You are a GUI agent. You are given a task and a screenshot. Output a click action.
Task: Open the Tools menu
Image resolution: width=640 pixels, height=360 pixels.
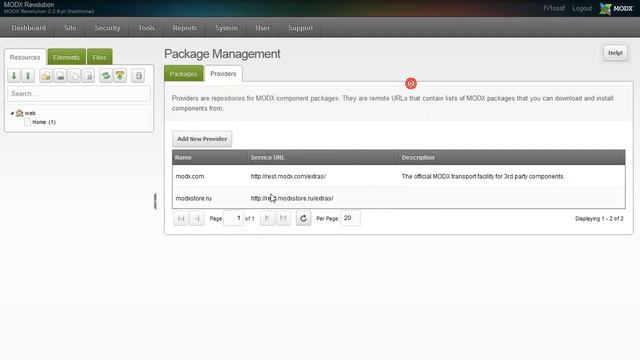point(147,28)
